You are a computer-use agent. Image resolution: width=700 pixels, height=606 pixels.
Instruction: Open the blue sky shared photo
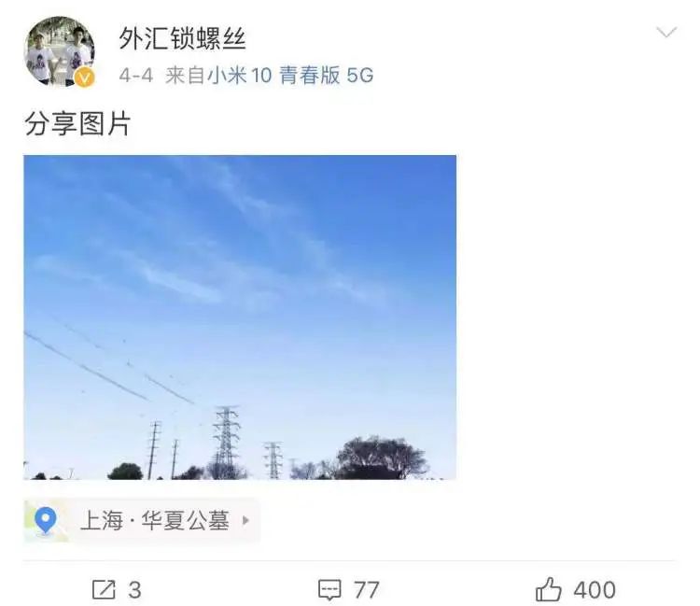pos(240,317)
